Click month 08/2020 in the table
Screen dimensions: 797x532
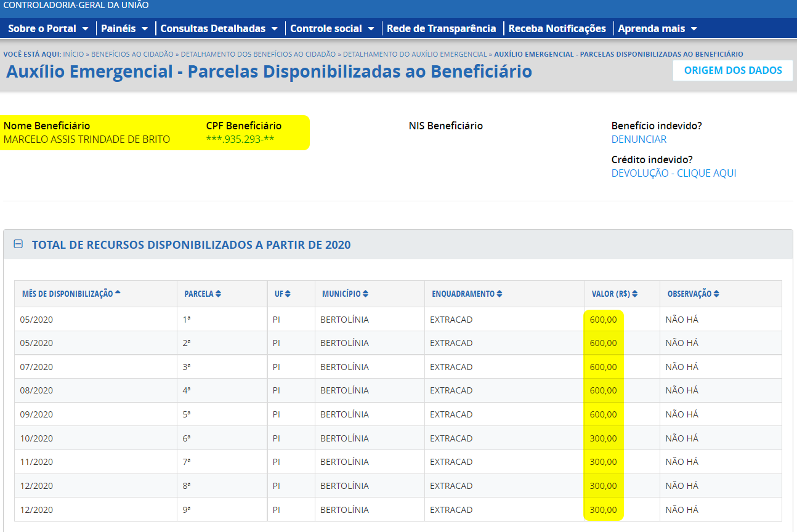tap(37, 390)
